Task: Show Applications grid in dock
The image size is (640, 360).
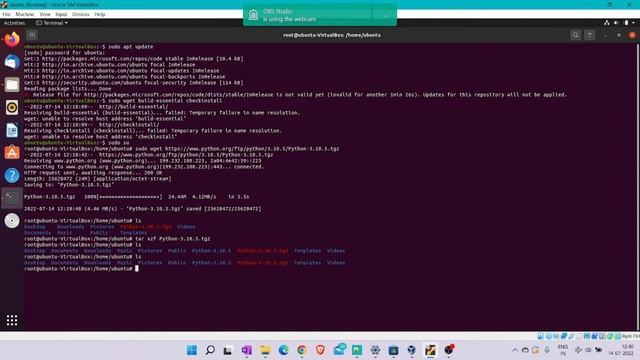Action: tap(12, 320)
